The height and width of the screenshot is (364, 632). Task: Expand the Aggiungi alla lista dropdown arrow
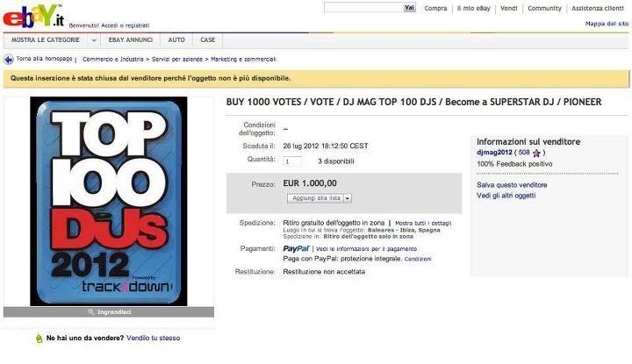348,198
